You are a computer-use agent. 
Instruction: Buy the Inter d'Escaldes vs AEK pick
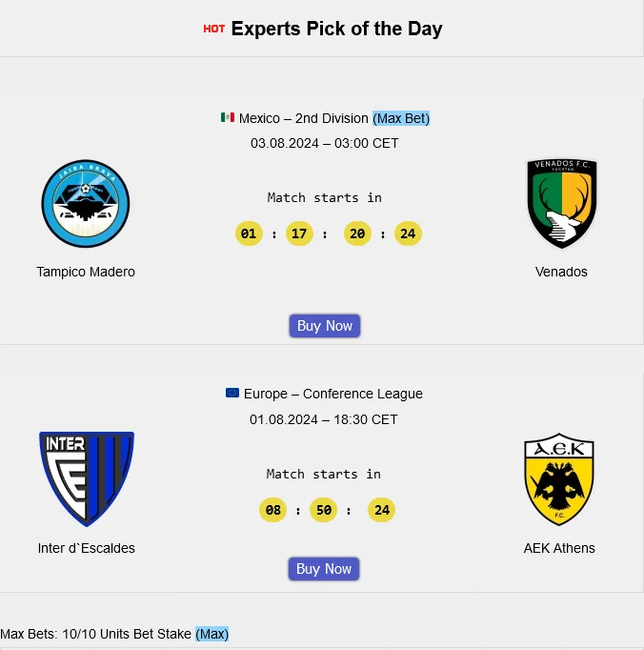tap(324, 569)
